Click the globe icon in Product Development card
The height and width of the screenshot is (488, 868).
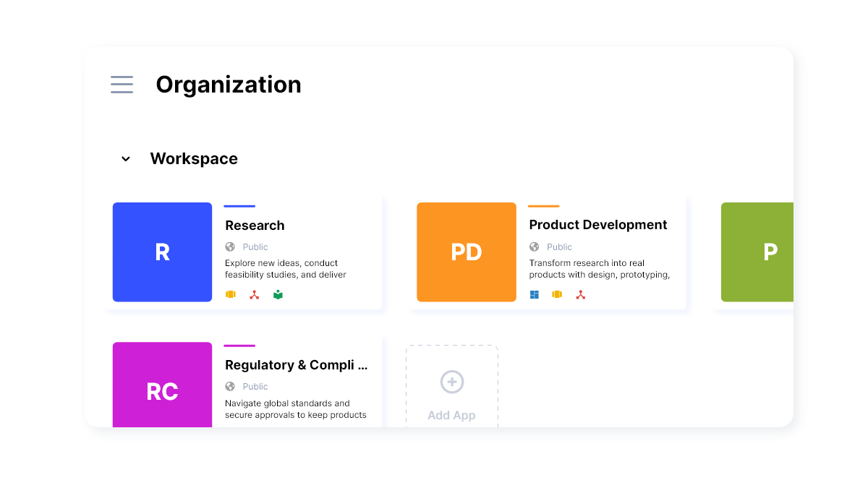[x=535, y=247]
